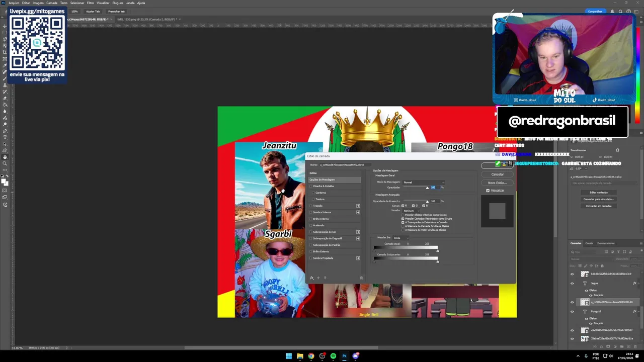Select Opções de Mesclagem in styles list
The height and width of the screenshot is (362, 644).
pyautogui.click(x=335, y=179)
